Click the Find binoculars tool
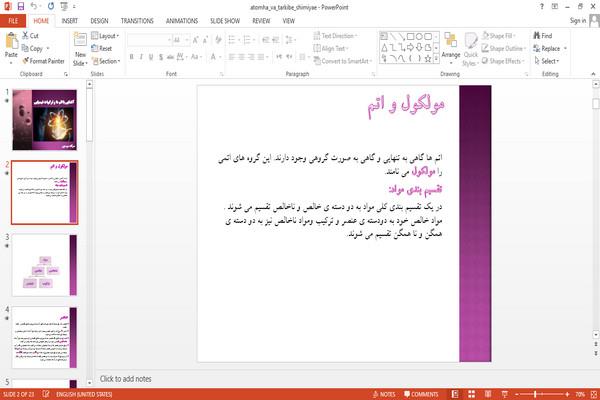The width and height of the screenshot is (600, 400). (x=543, y=36)
